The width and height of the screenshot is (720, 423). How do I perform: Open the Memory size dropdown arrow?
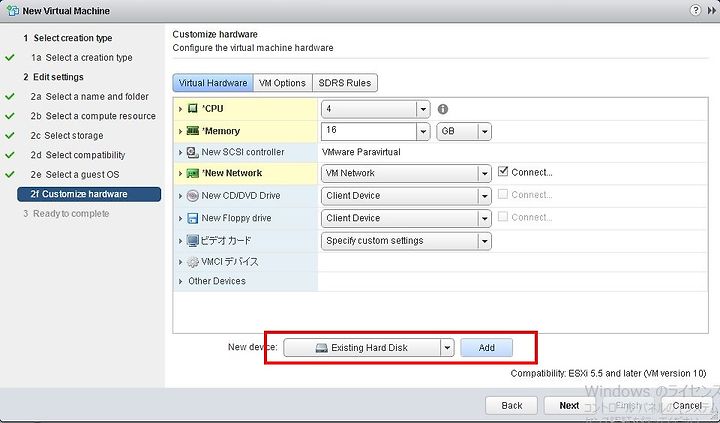423,132
